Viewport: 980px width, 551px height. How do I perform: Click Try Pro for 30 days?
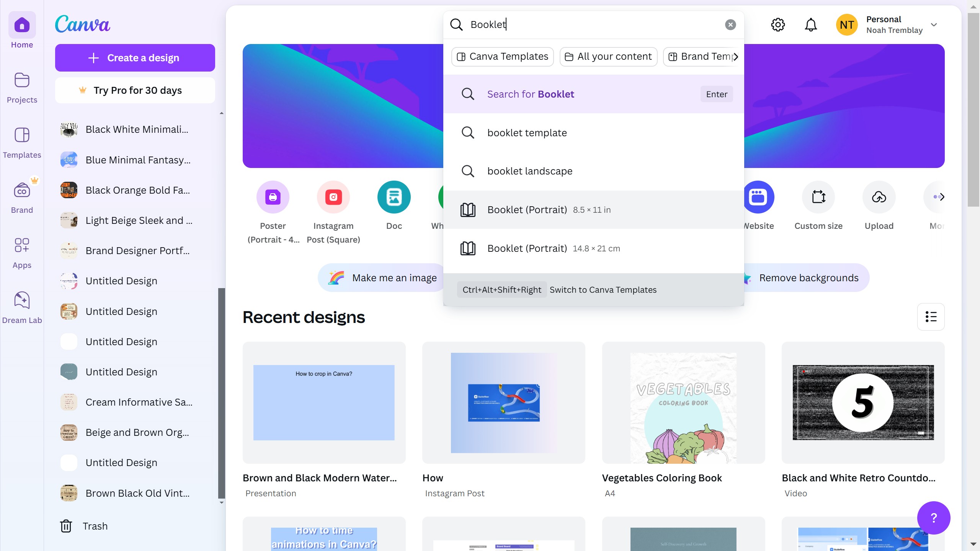pyautogui.click(x=135, y=90)
